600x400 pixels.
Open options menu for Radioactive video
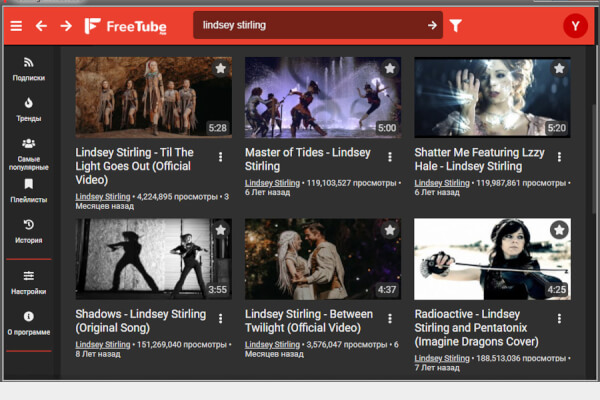click(559, 318)
